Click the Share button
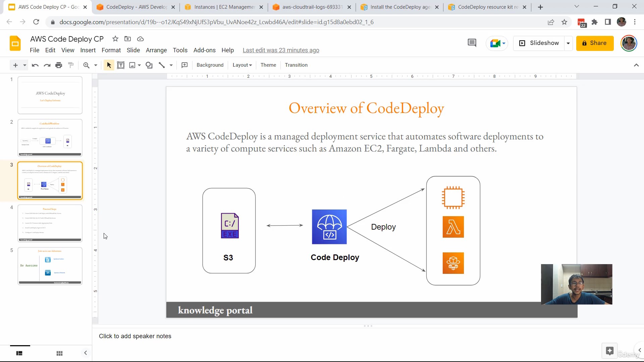This screenshot has width=644, height=362. [x=595, y=43]
